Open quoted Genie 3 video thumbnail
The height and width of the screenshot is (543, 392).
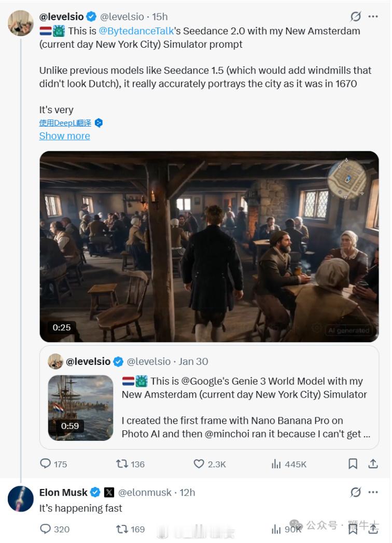tap(80, 408)
